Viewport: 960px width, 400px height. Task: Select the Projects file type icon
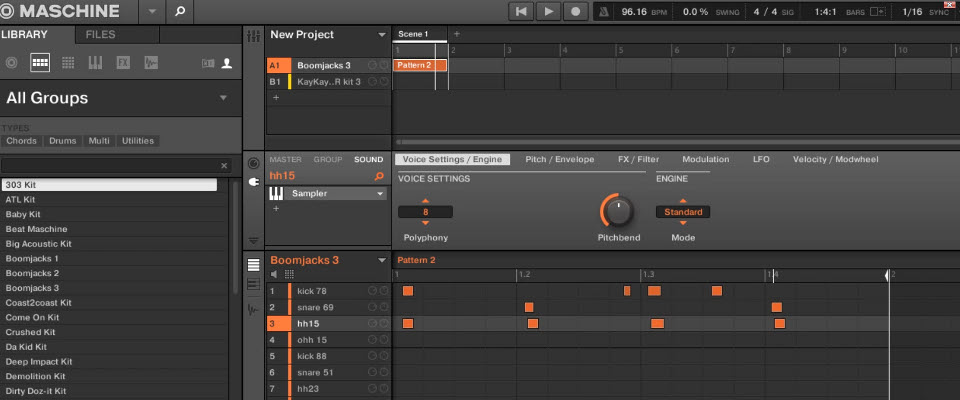pyautogui.click(x=11, y=62)
